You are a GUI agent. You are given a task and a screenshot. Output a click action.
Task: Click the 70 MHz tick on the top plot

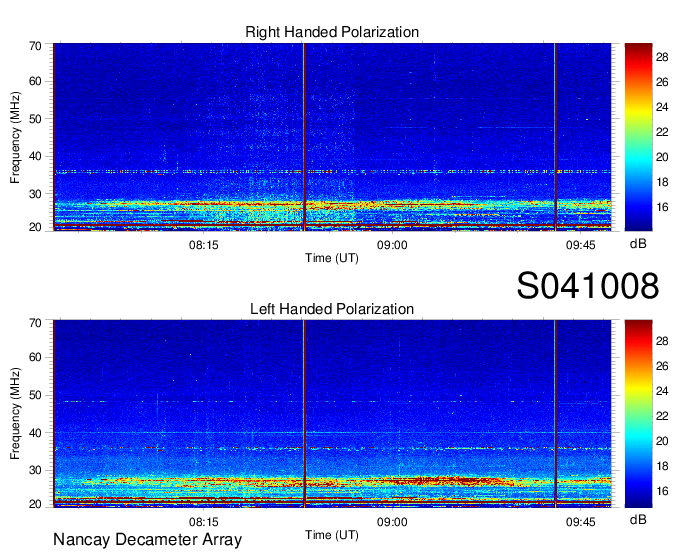coord(35,46)
